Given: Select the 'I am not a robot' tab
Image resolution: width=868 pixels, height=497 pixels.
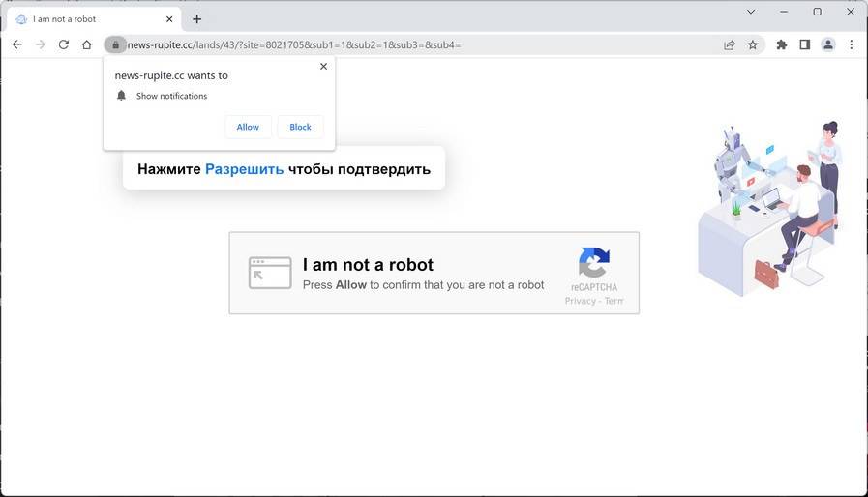Looking at the screenshot, I should pyautogui.click(x=94, y=19).
